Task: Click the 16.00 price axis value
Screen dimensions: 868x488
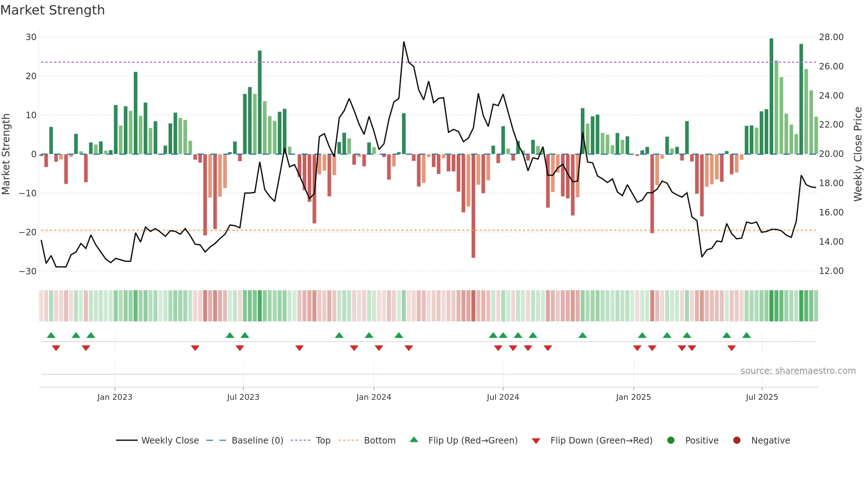Action: 831,213
